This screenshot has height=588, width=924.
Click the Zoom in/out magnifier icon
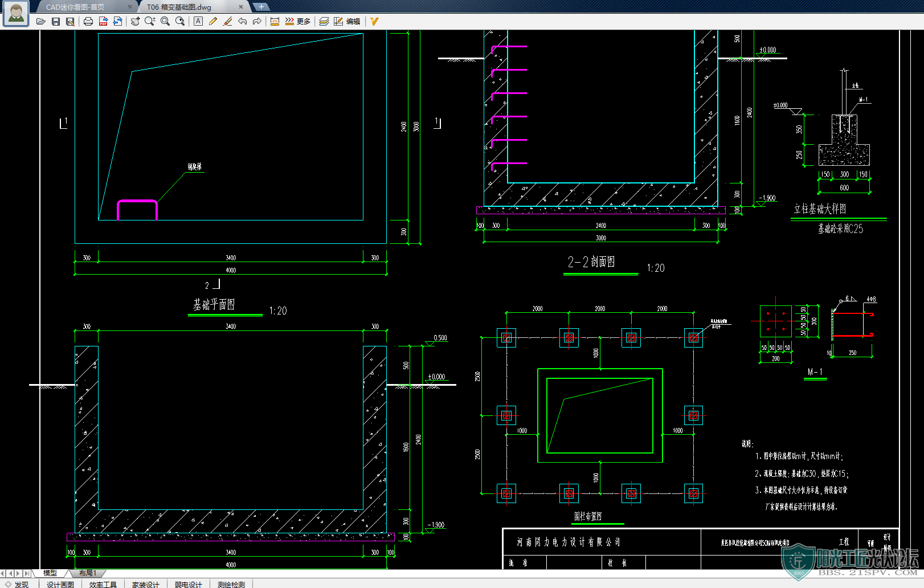click(150, 22)
